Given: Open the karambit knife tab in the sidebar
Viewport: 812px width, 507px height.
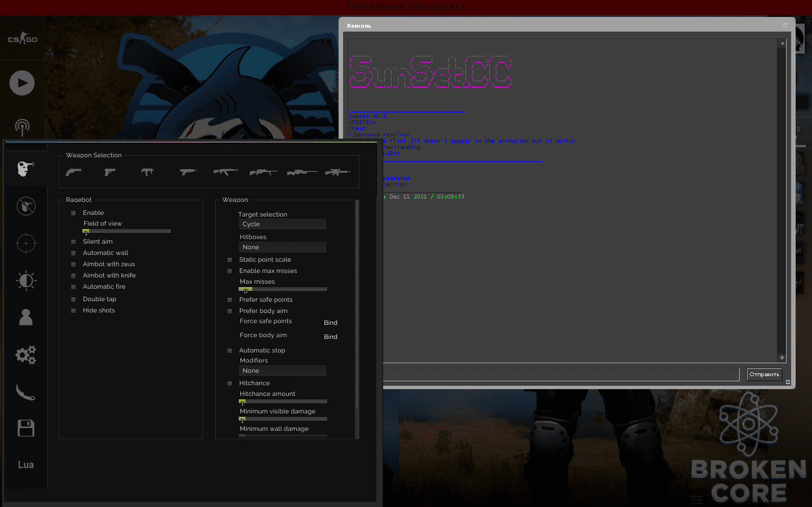Looking at the screenshot, I should 26,392.
